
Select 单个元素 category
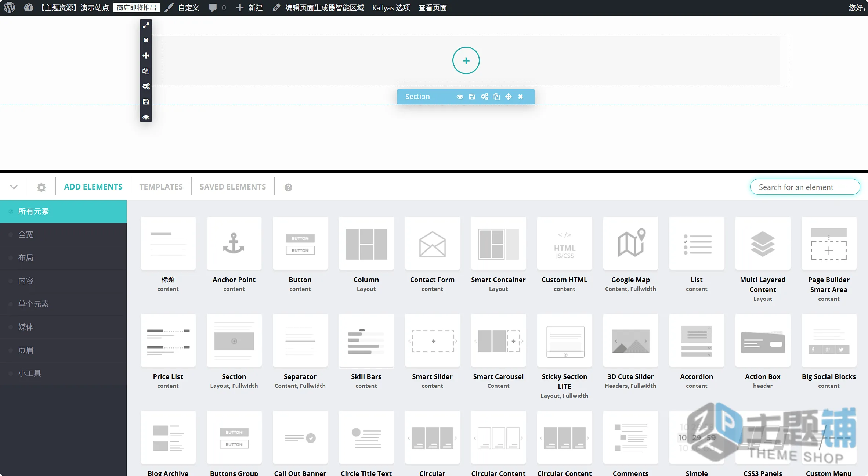63,304
